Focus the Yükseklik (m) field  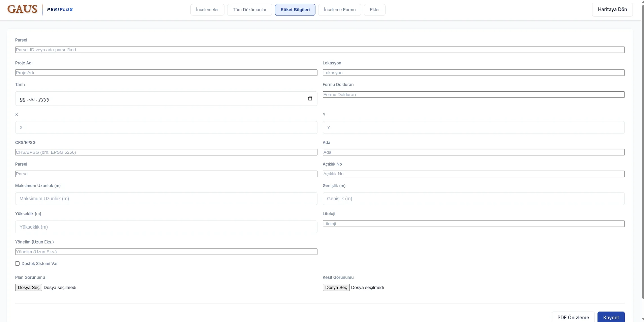[166, 227]
